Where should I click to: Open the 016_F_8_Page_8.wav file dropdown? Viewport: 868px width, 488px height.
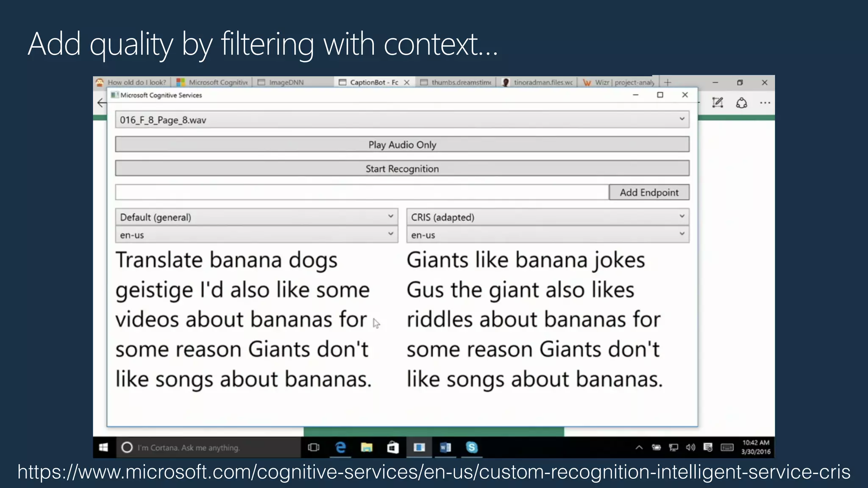402,120
